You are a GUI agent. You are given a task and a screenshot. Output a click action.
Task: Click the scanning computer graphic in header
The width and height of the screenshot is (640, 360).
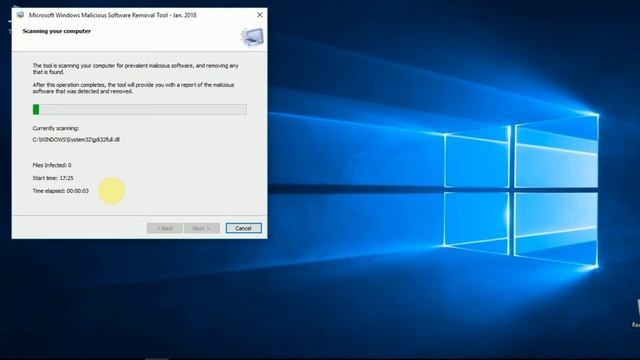coord(252,37)
